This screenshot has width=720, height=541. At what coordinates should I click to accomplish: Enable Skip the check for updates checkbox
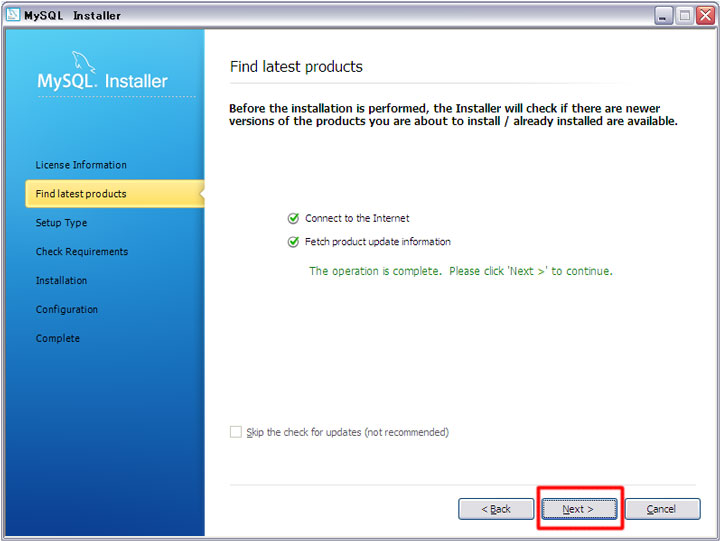[236, 432]
